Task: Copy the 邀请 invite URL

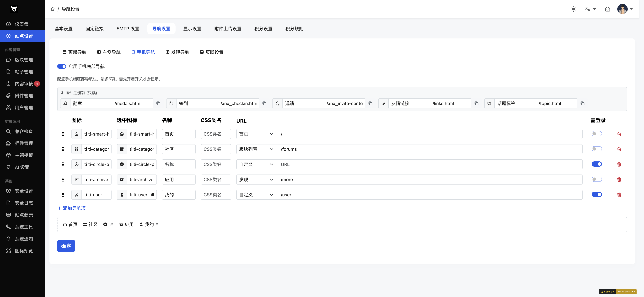Action: 370,104
